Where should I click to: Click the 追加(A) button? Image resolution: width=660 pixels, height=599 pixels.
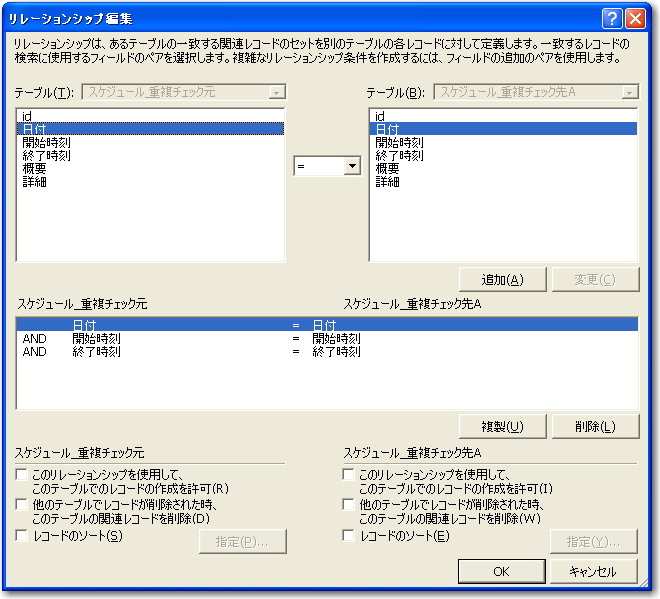(501, 279)
